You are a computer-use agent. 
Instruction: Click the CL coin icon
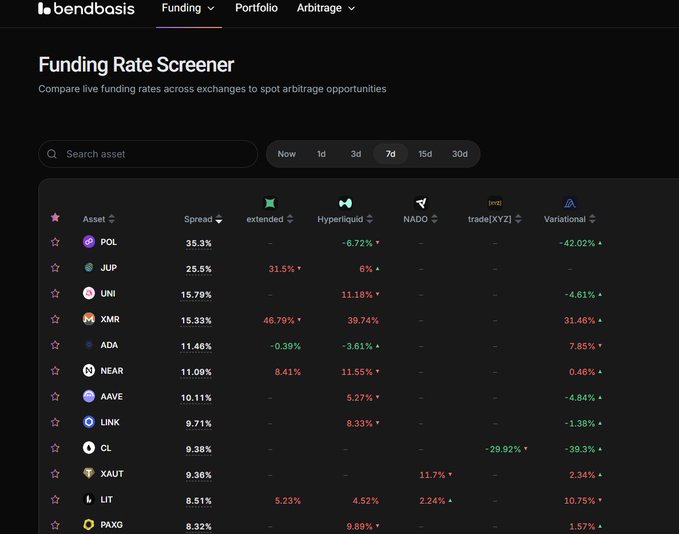click(89, 448)
